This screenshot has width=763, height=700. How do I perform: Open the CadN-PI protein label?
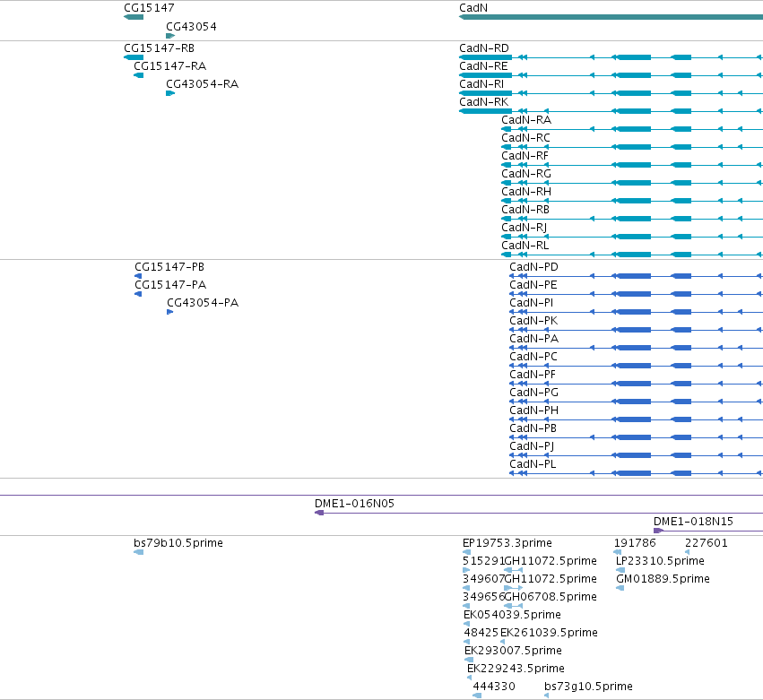[532, 303]
